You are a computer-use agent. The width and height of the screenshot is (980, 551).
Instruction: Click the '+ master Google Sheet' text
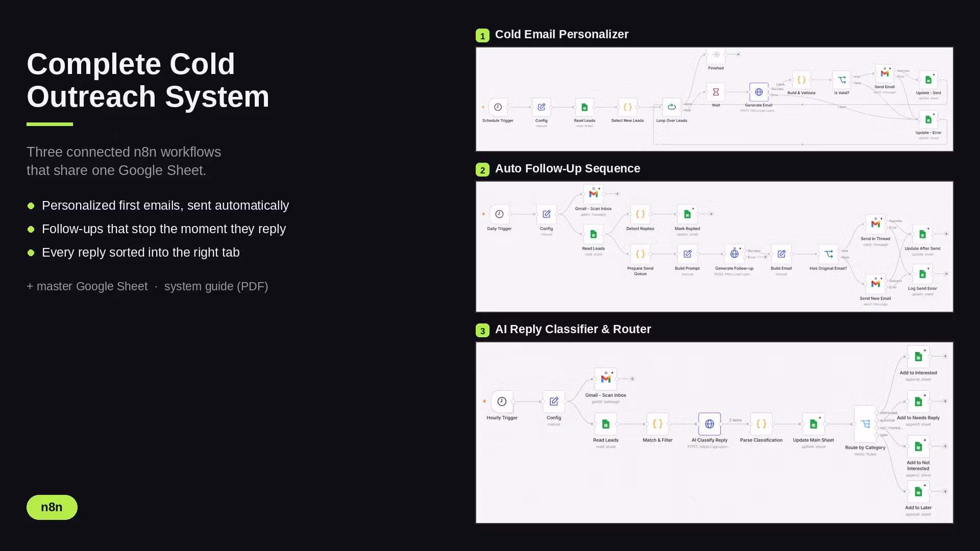87,287
